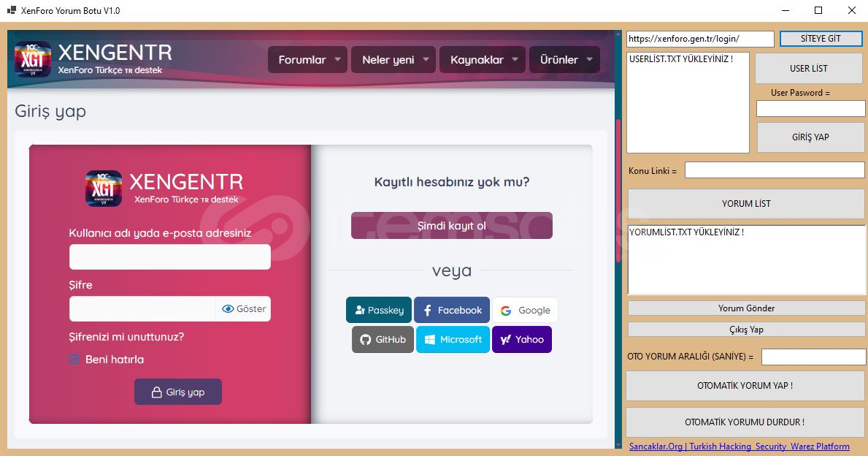This screenshot has height=456, width=868.
Task: Focus the Konu Linki input field
Action: 775,170
